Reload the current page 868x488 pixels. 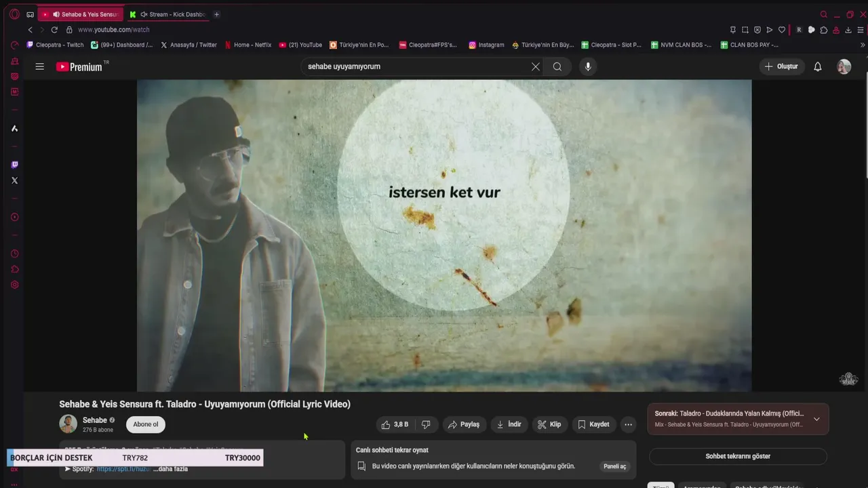pyautogui.click(x=54, y=30)
